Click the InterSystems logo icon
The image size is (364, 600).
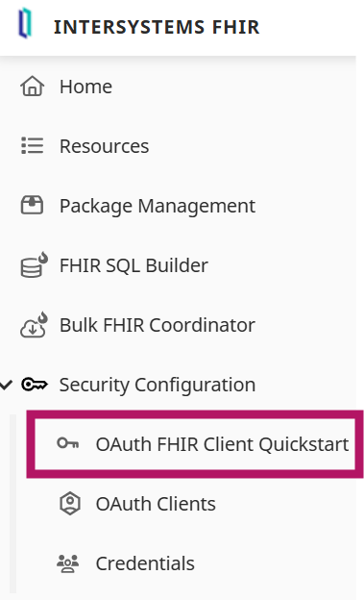coord(25,23)
